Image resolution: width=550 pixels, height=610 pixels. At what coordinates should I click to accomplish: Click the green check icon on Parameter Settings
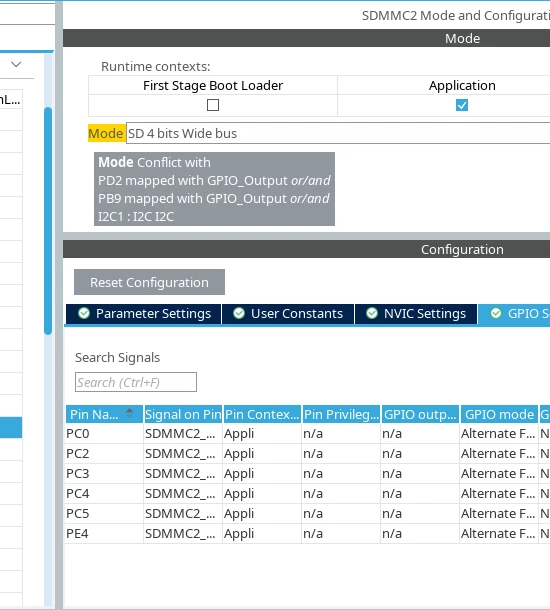tap(84, 313)
